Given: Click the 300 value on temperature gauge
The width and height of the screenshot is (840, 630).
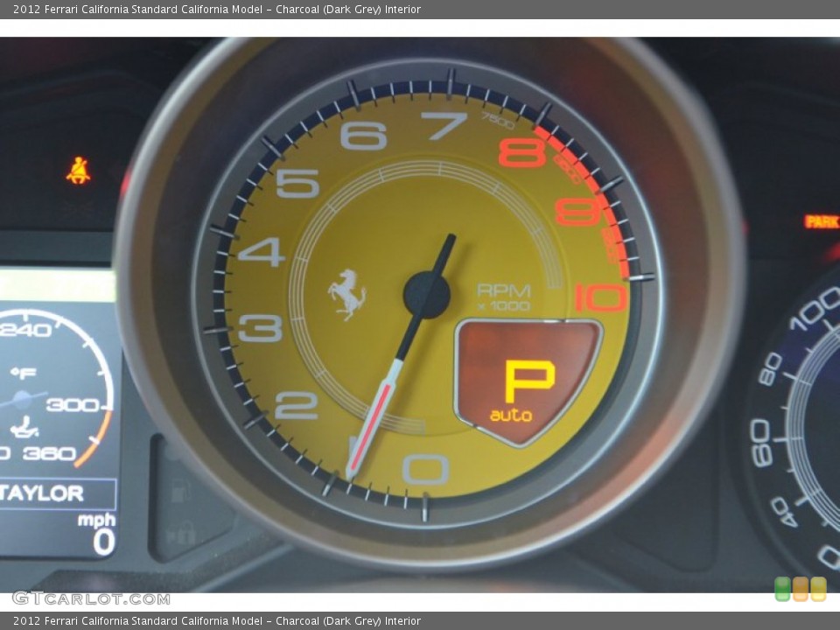Looking at the screenshot, I should click(x=73, y=404).
